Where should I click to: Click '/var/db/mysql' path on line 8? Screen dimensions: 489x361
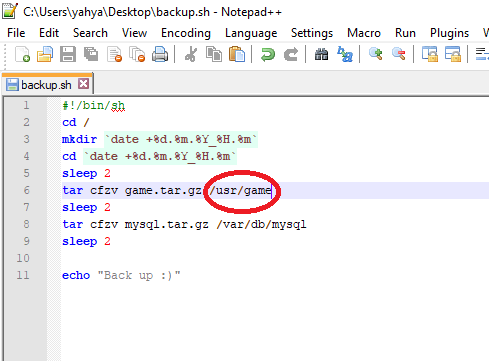click(x=261, y=225)
